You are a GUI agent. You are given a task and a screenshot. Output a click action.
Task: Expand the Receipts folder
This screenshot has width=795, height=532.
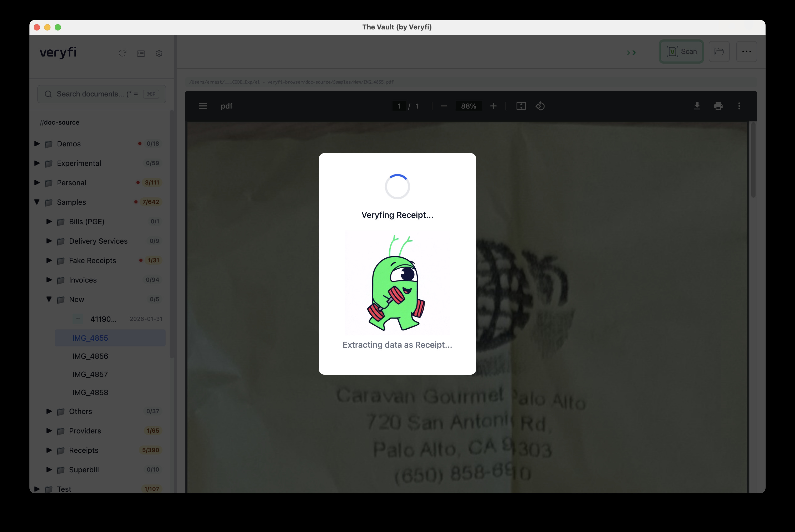49,450
